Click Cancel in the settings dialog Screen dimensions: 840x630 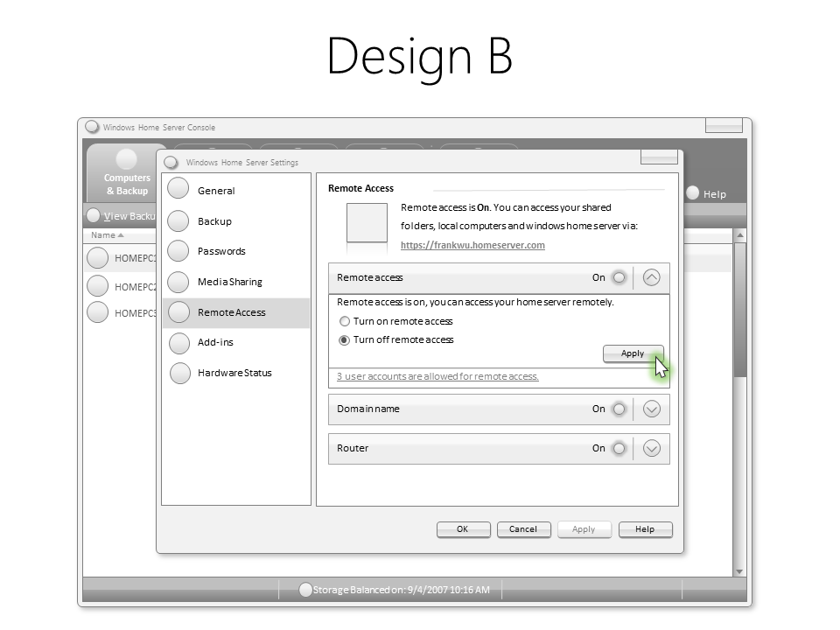coord(523,529)
